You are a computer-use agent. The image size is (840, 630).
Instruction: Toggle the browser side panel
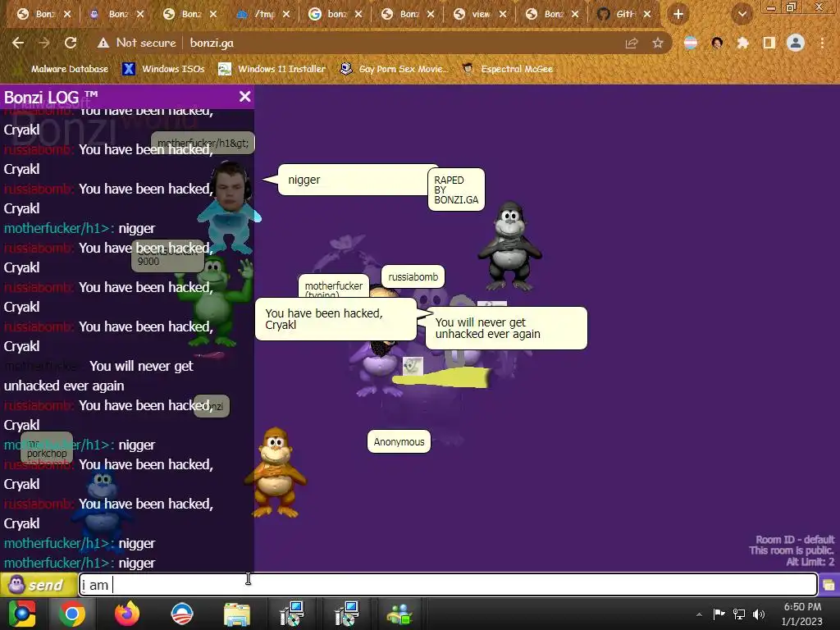coord(769,43)
